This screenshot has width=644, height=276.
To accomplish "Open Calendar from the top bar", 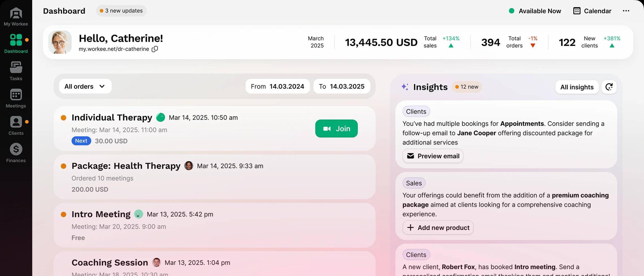I will (x=592, y=11).
